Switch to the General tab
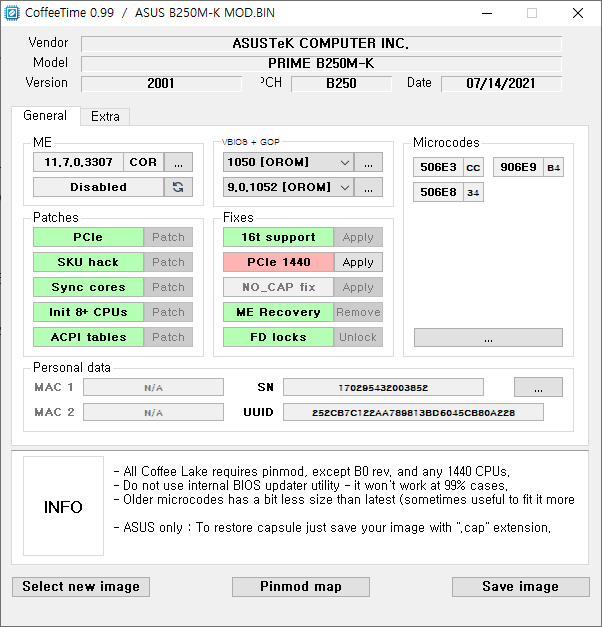The height and width of the screenshot is (627, 602). pos(45,116)
